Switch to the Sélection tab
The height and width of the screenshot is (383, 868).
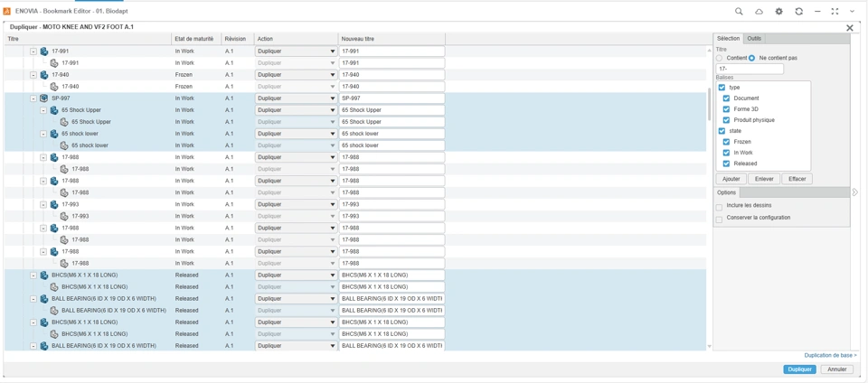coord(728,38)
